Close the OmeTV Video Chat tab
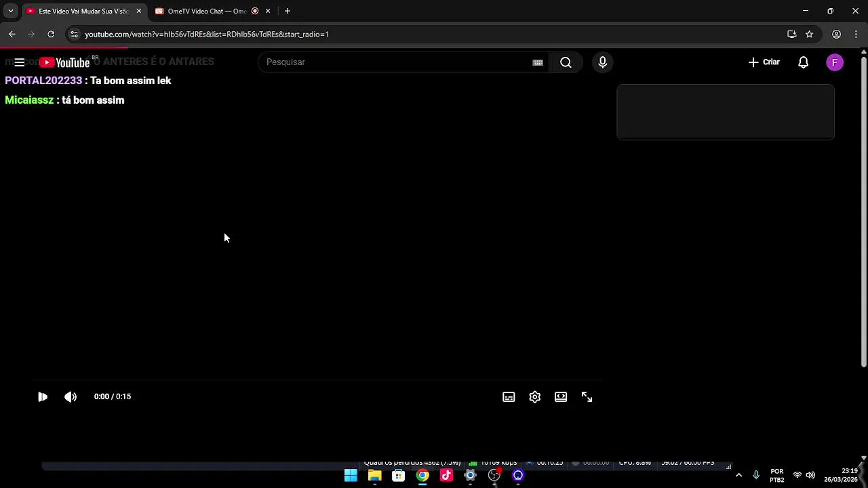 pos(268,11)
